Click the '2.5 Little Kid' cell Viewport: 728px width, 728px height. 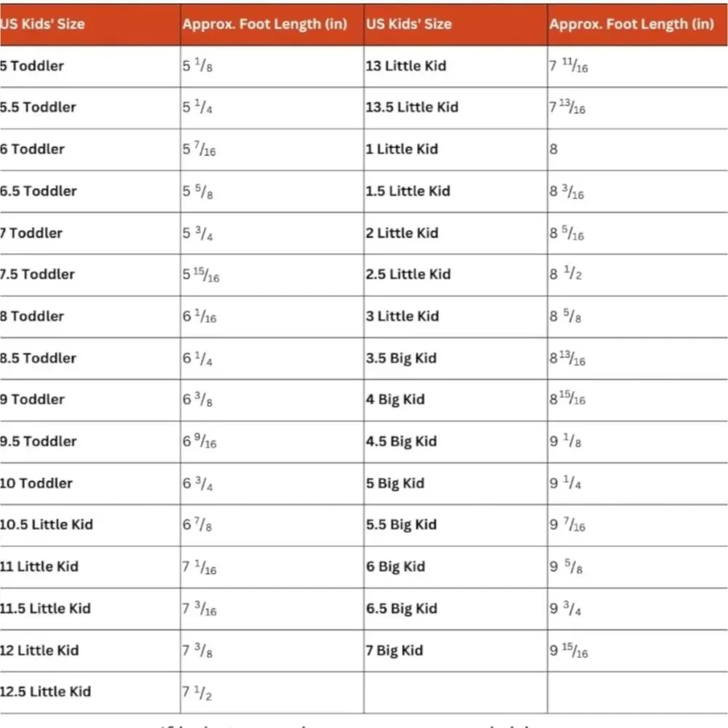point(408,274)
